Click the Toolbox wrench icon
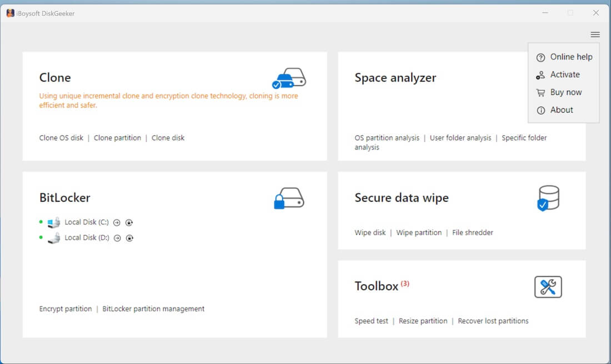The height and width of the screenshot is (364, 611). pyautogui.click(x=548, y=287)
